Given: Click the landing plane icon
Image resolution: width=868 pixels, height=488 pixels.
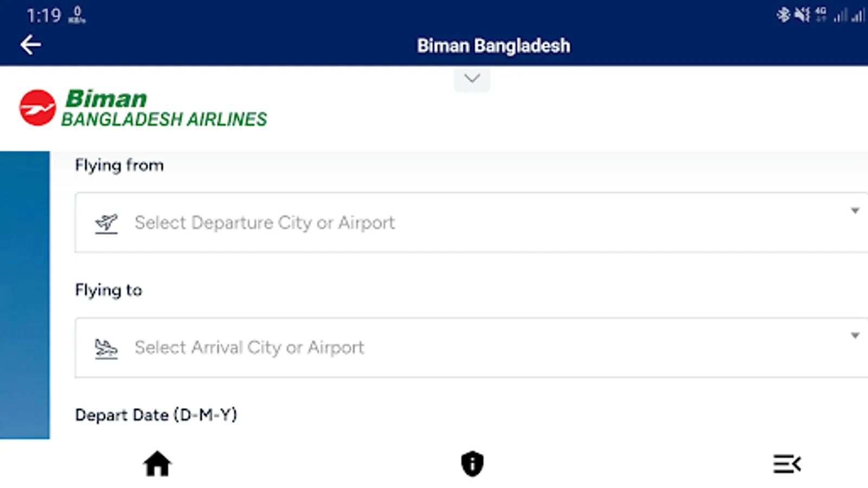Looking at the screenshot, I should [106, 348].
